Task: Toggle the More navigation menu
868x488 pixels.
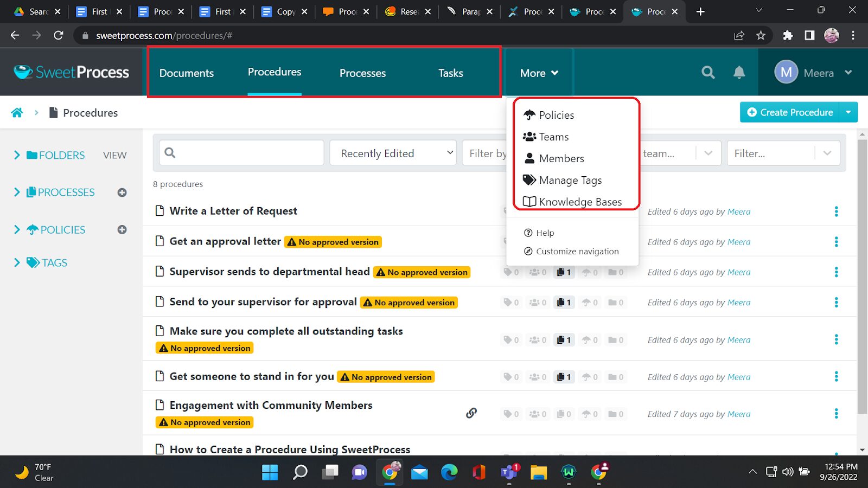Action: (x=539, y=73)
